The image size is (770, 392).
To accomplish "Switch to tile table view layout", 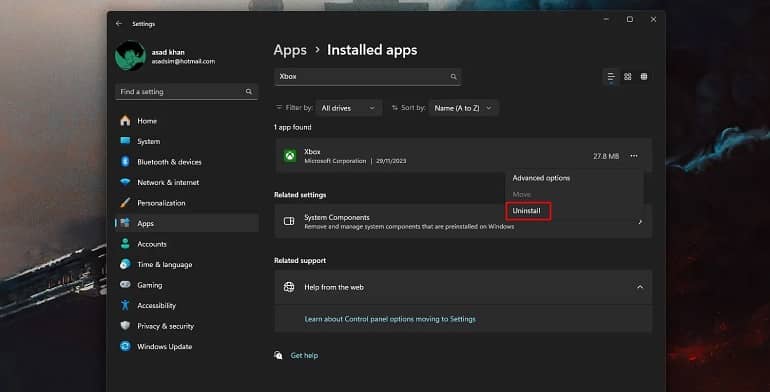I will (644, 77).
